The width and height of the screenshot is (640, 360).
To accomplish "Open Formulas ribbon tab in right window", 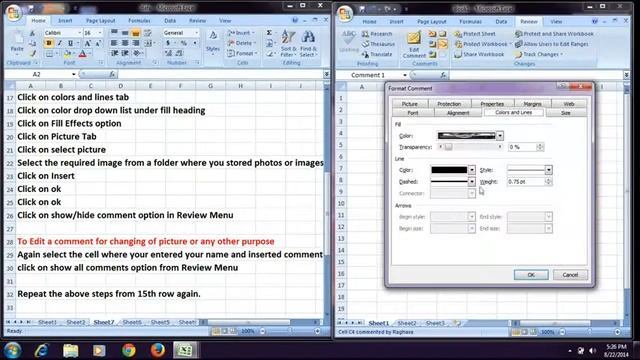I will click(x=470, y=21).
